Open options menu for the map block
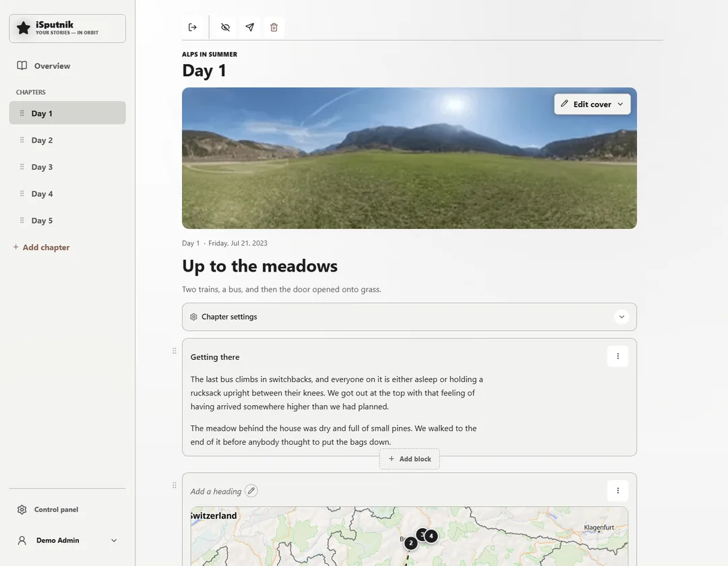Viewport: 728px width, 566px height. [617, 491]
